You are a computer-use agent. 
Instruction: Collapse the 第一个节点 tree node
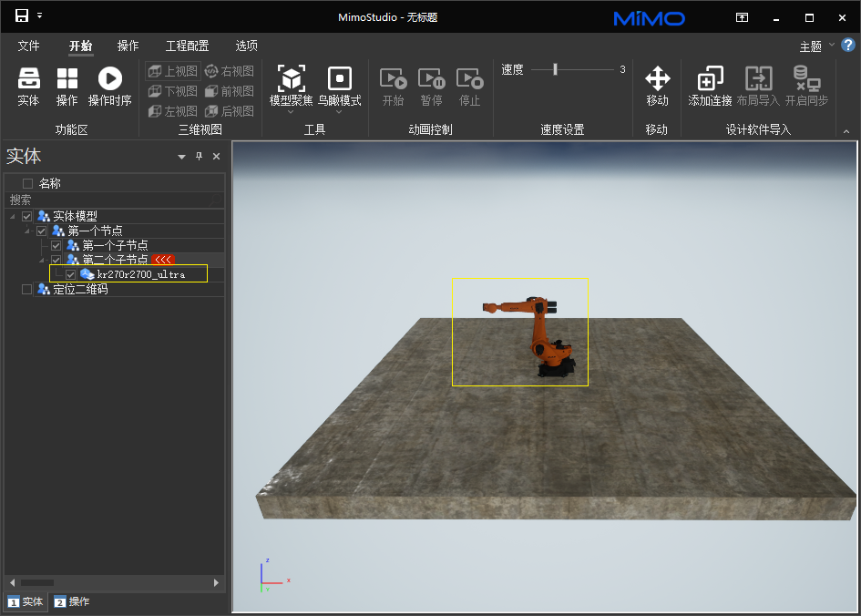(x=27, y=231)
